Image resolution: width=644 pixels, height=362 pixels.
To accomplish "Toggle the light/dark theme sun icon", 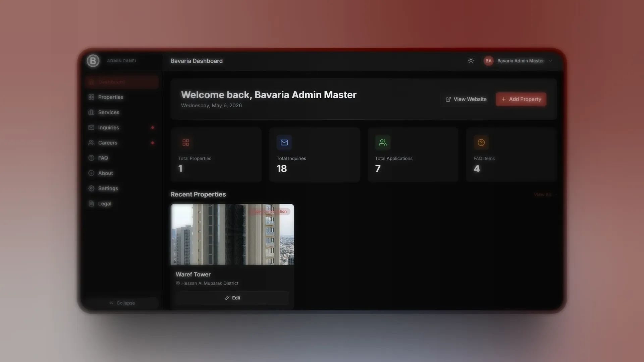I will (x=471, y=61).
